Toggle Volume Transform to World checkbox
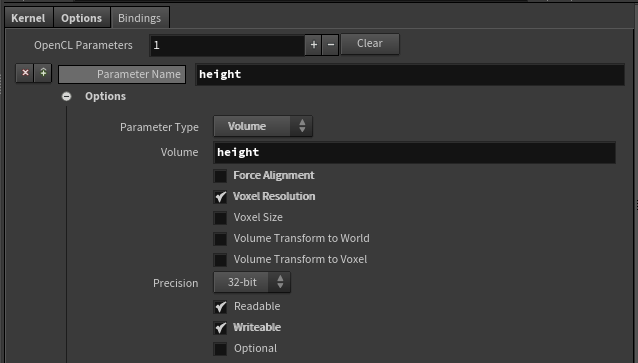The height and width of the screenshot is (363, 638). [x=220, y=239]
